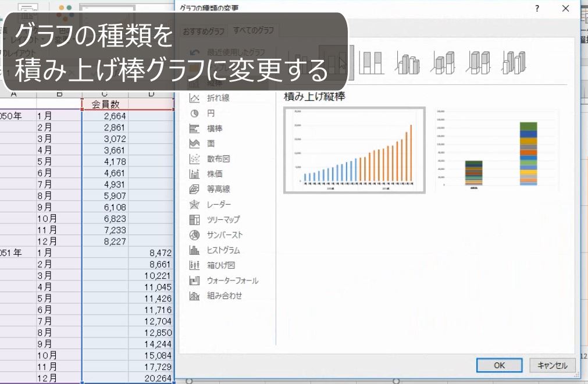Select cell with value 11,426
This screenshot has width=588, height=384.
click(x=151, y=298)
